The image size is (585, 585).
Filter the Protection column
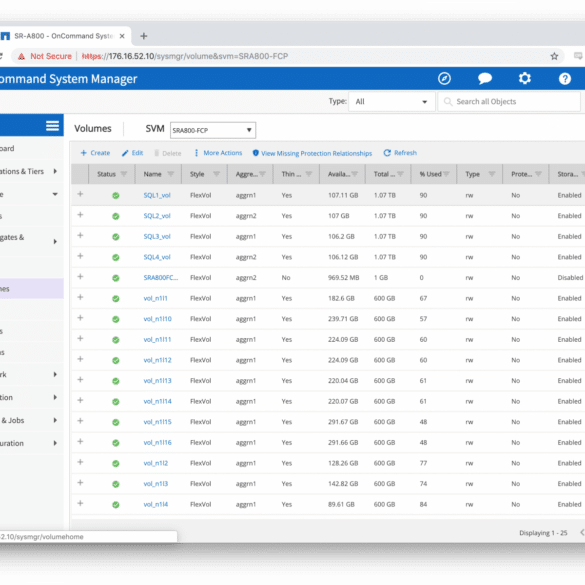(x=538, y=174)
